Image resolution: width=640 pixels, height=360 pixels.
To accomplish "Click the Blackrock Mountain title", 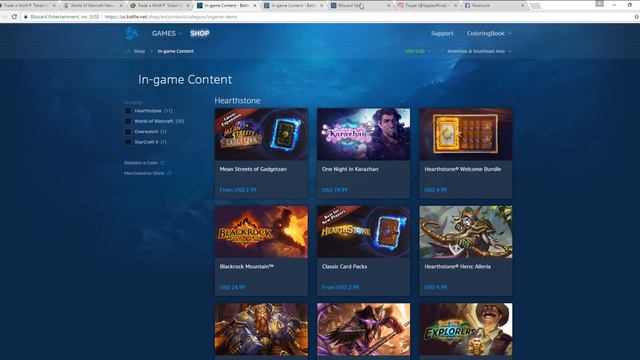I will [246, 267].
